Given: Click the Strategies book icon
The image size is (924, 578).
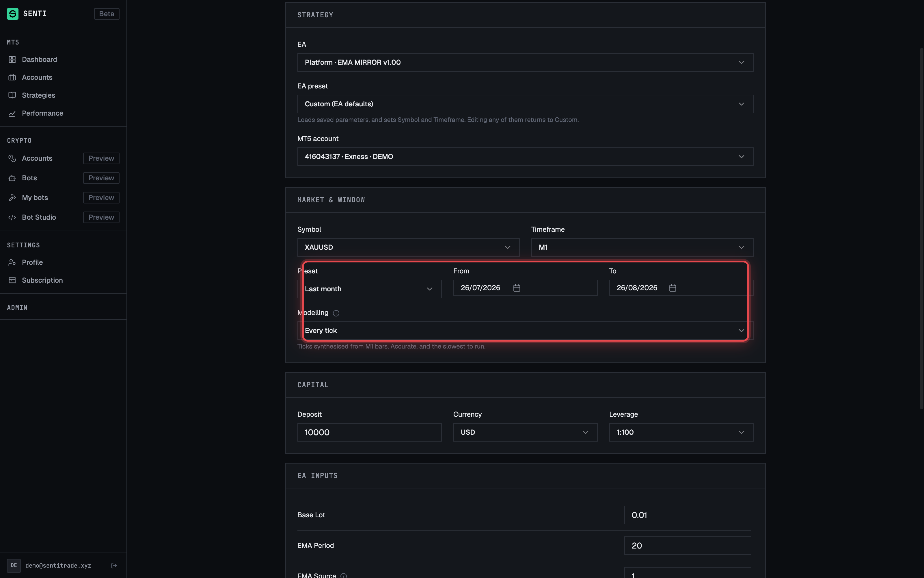Looking at the screenshot, I should point(12,95).
